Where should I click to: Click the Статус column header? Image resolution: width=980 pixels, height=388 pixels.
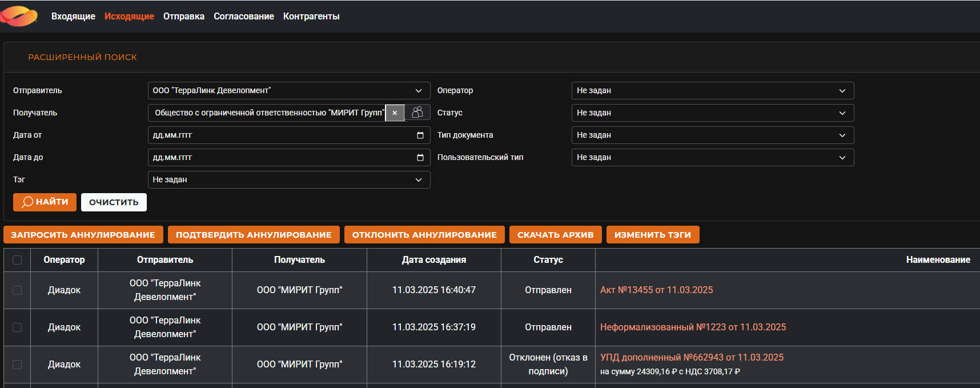coord(548,260)
